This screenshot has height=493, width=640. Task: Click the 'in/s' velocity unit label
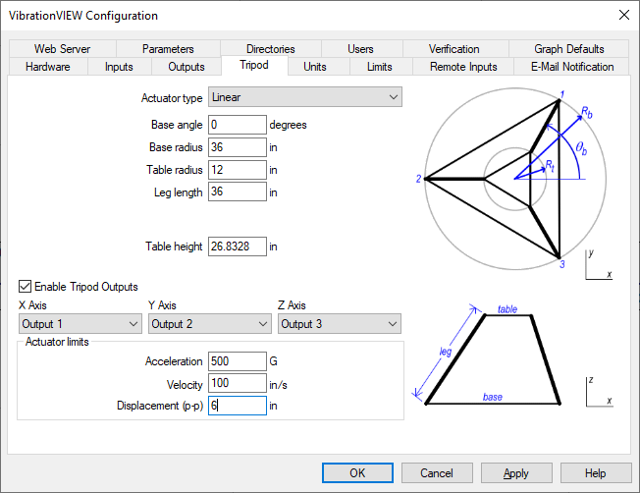tap(278, 385)
